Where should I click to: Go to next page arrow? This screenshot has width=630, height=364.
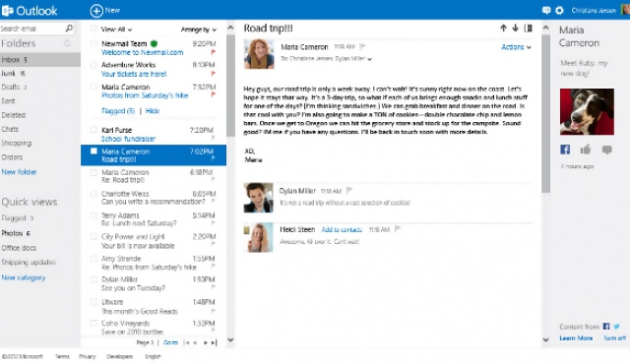click(206, 342)
